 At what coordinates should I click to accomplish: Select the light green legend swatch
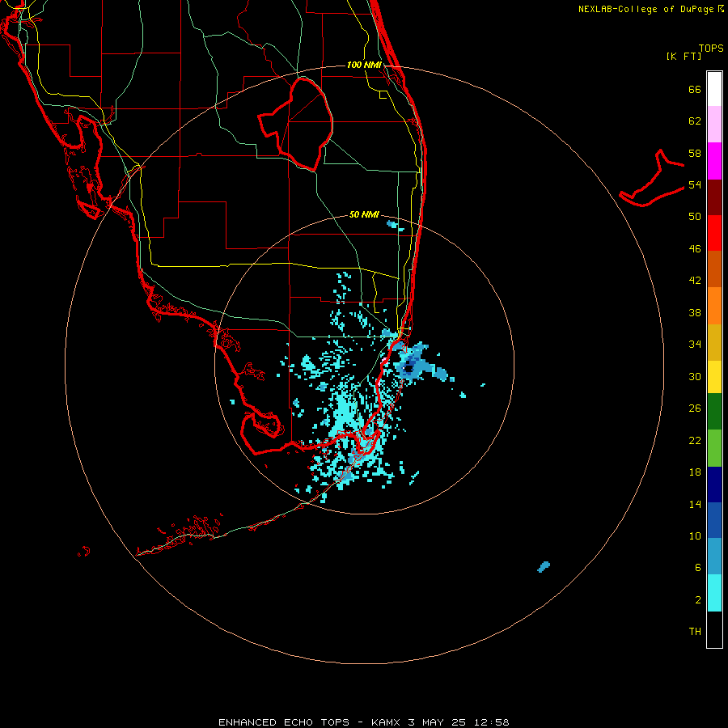[714, 448]
